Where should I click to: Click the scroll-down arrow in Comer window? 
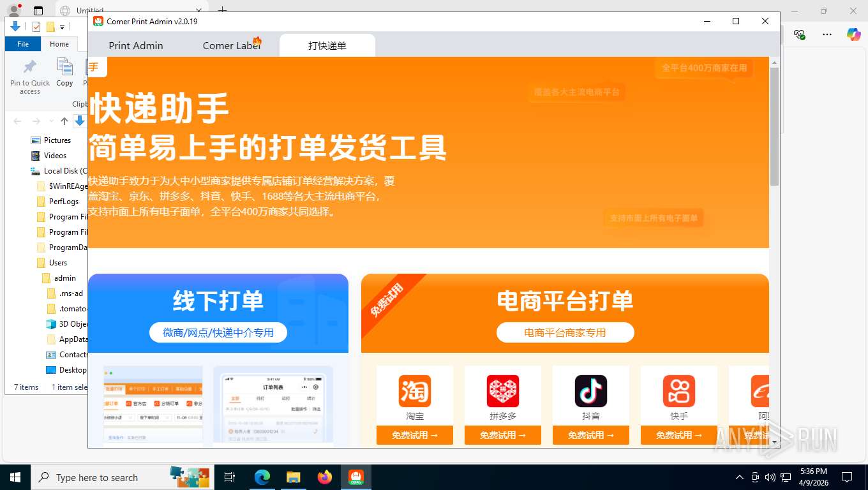[x=775, y=442]
